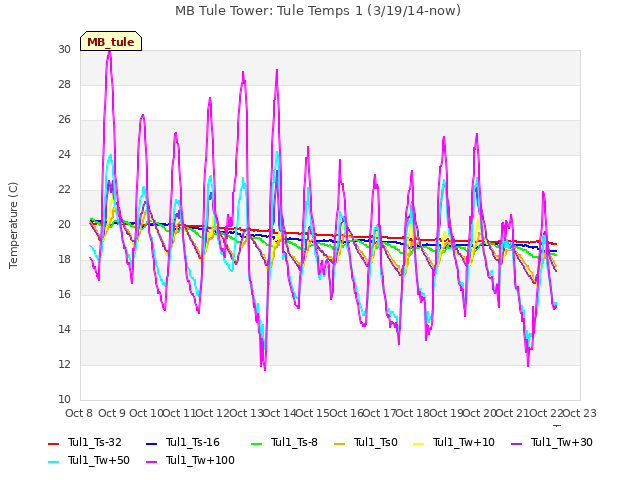The height and width of the screenshot is (480, 640).
Task: Click the Tul1_Tw+10 legend label
Action: click(x=464, y=442)
